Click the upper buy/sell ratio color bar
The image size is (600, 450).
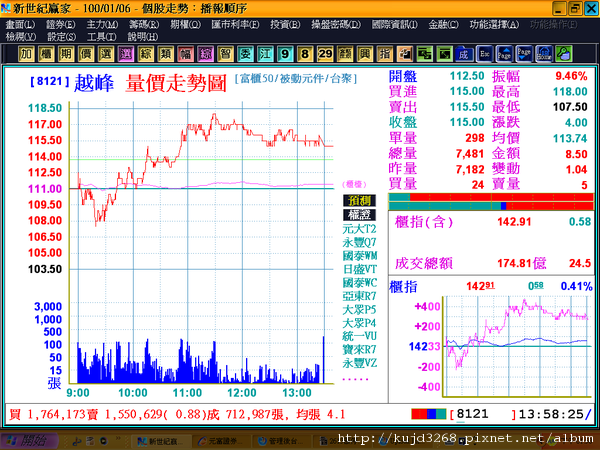pyautogui.click(x=491, y=197)
